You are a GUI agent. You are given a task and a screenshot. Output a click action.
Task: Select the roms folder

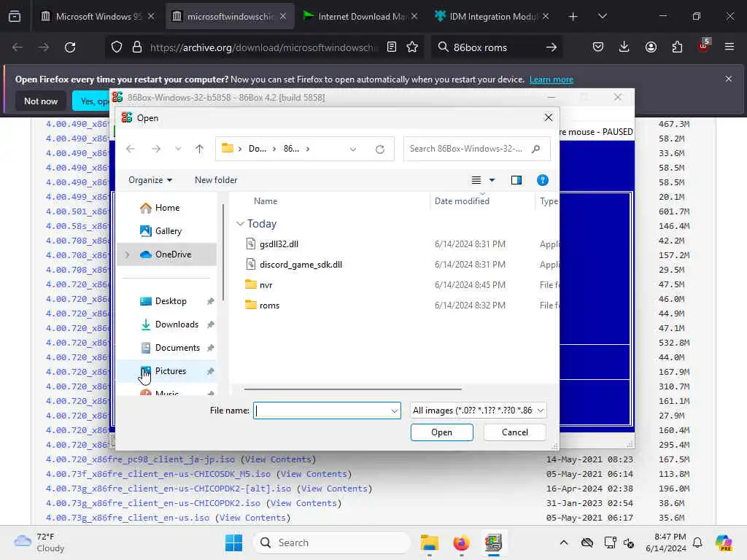coord(269,306)
